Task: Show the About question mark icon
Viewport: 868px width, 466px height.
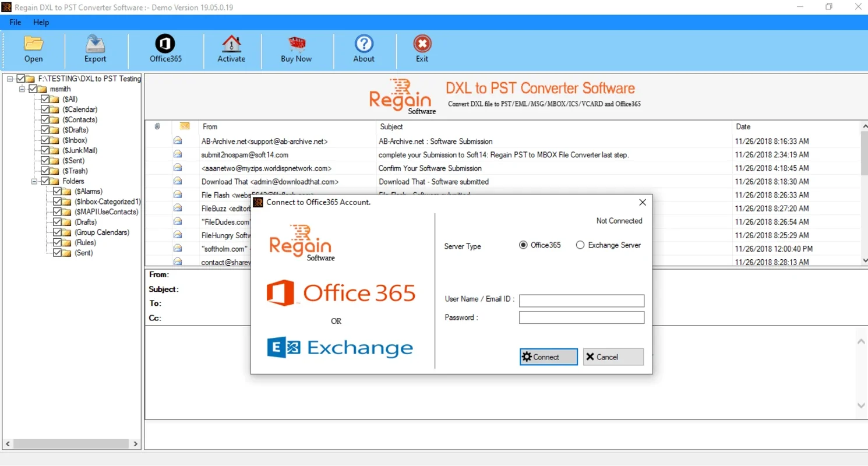Action: click(364, 44)
